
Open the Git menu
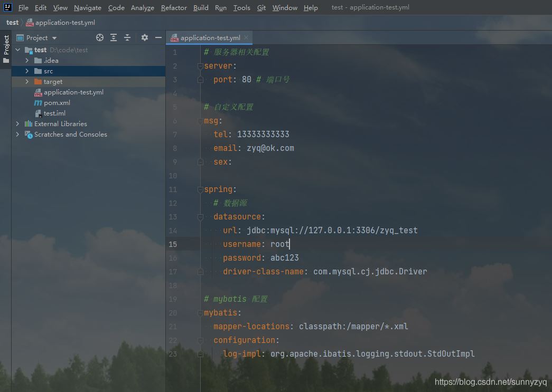261,7
